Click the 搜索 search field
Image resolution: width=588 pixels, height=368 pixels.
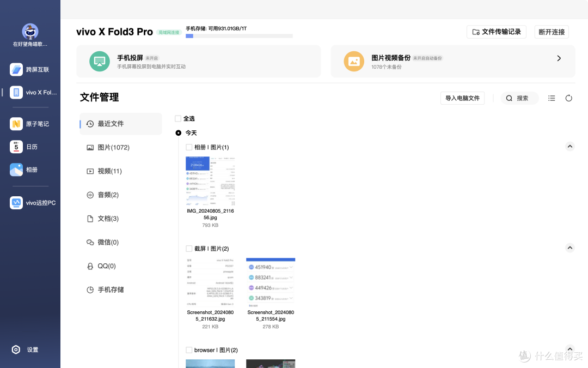(x=520, y=98)
